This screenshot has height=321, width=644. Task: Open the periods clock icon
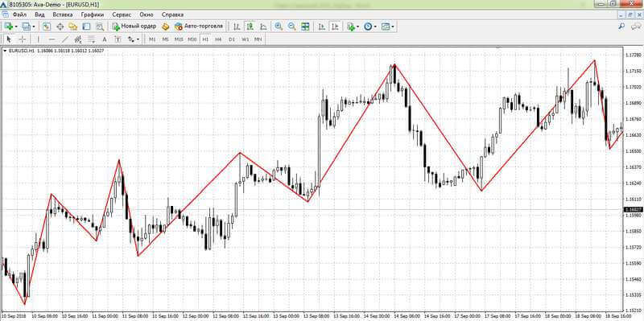(368, 27)
